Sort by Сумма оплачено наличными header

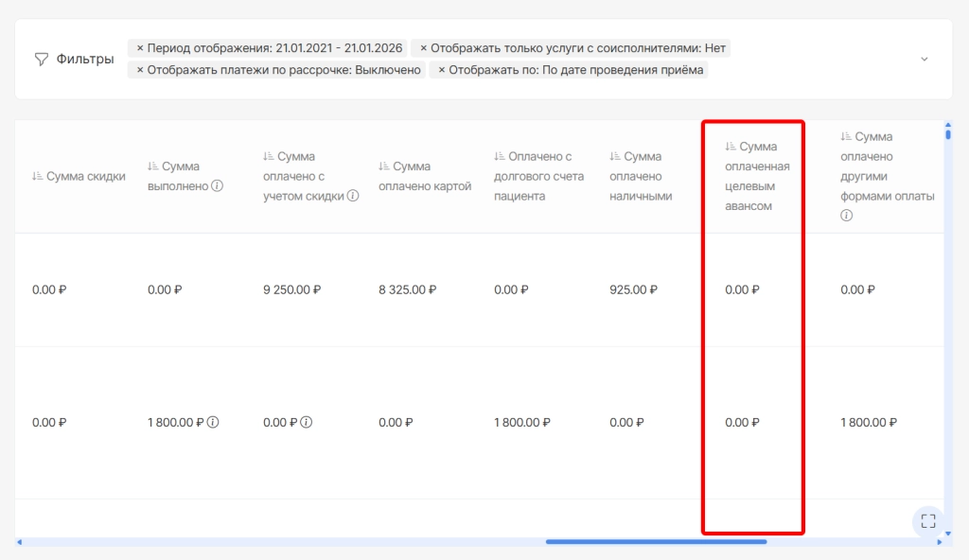coord(615,157)
